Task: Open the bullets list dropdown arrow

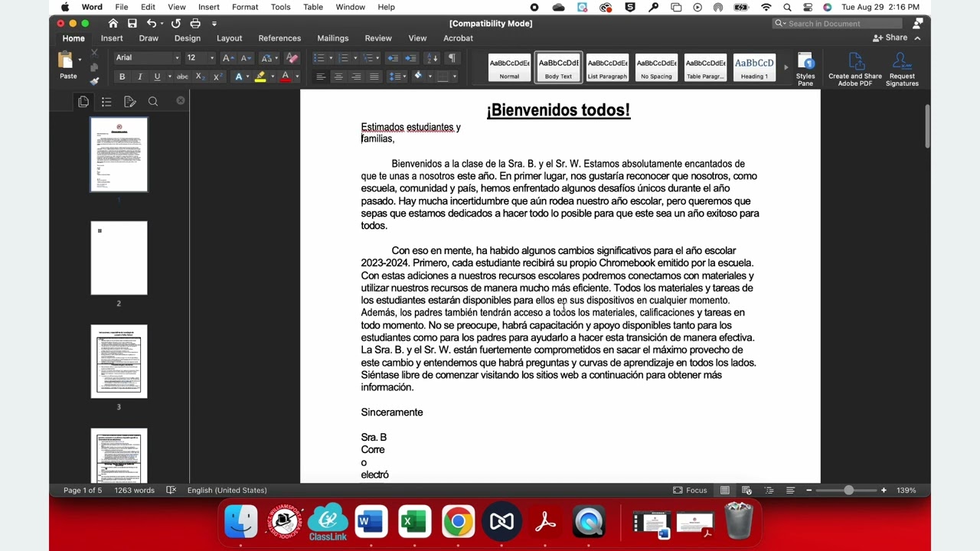Action: tap(331, 58)
